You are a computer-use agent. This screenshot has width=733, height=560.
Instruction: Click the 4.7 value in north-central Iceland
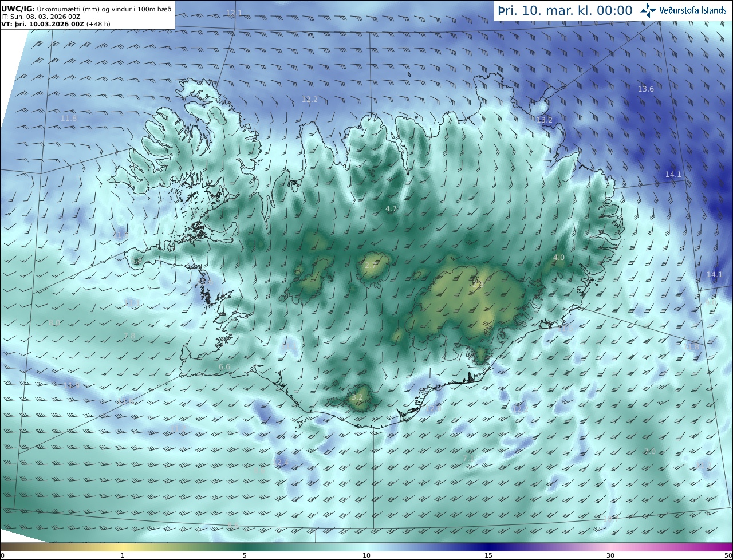coord(391,209)
